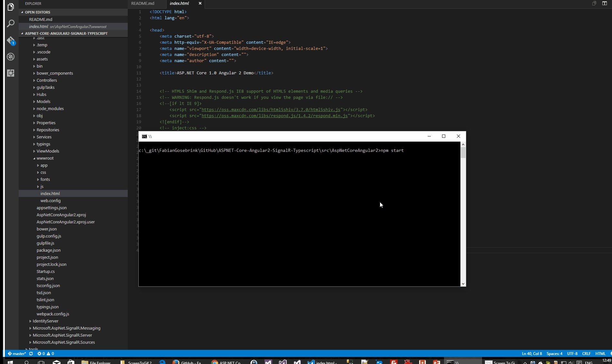Image resolution: width=612 pixels, height=364 pixels.
Task: Click the html5shiv.js script URL link
Action: coord(271,109)
